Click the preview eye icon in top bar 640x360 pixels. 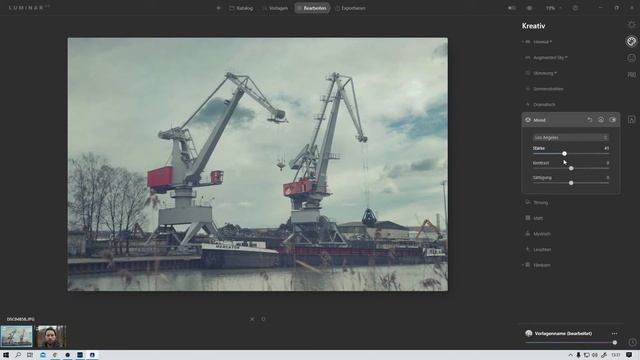[529, 8]
